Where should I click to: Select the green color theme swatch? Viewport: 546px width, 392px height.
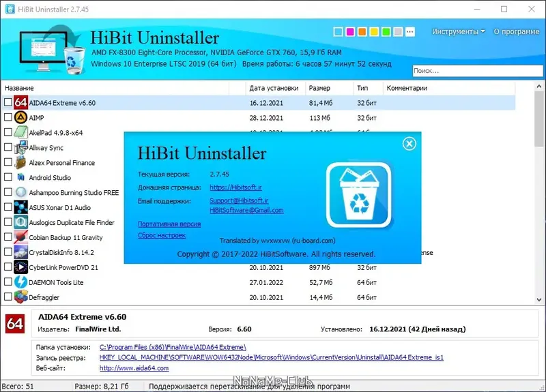point(386,32)
